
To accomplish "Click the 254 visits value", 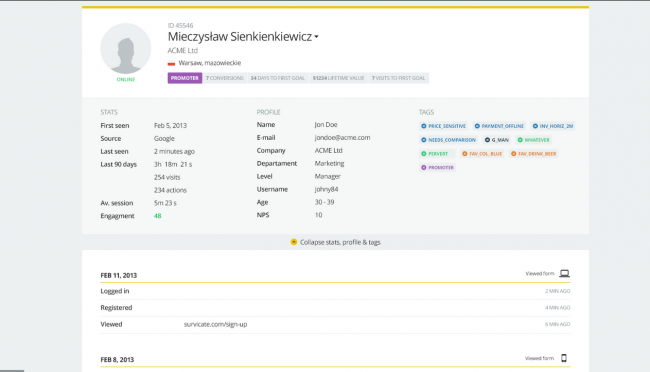I will [167, 177].
